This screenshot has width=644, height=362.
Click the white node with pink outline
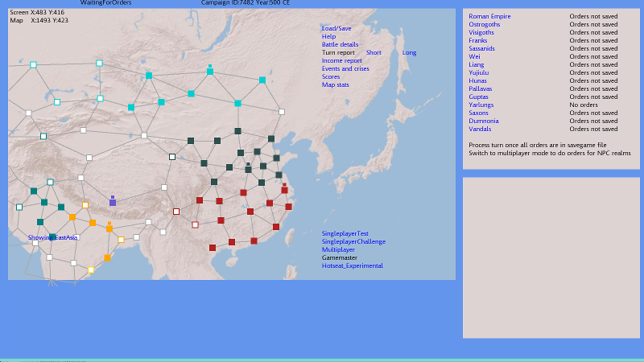195,224
